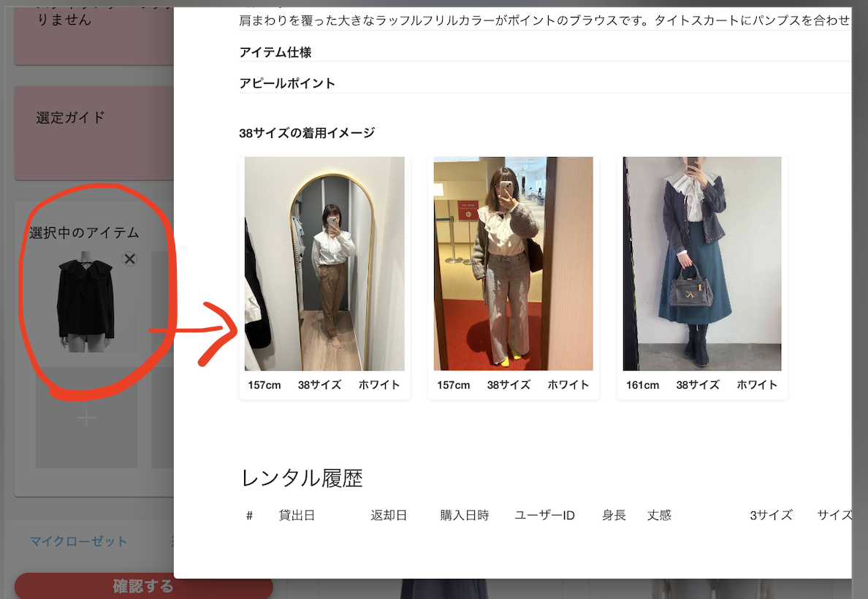Switch to the マイクローゼット tab
Image resolution: width=868 pixels, height=599 pixels.
coord(79,541)
